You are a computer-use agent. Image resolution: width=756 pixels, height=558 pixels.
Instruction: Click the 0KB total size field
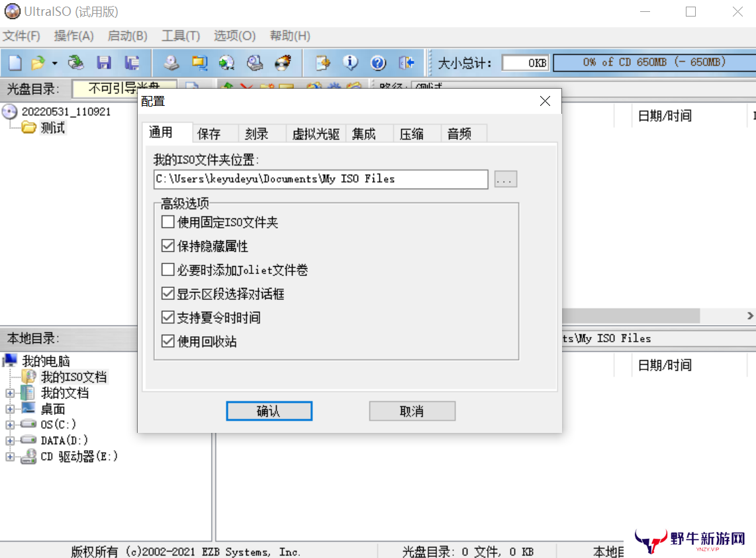[x=525, y=63]
